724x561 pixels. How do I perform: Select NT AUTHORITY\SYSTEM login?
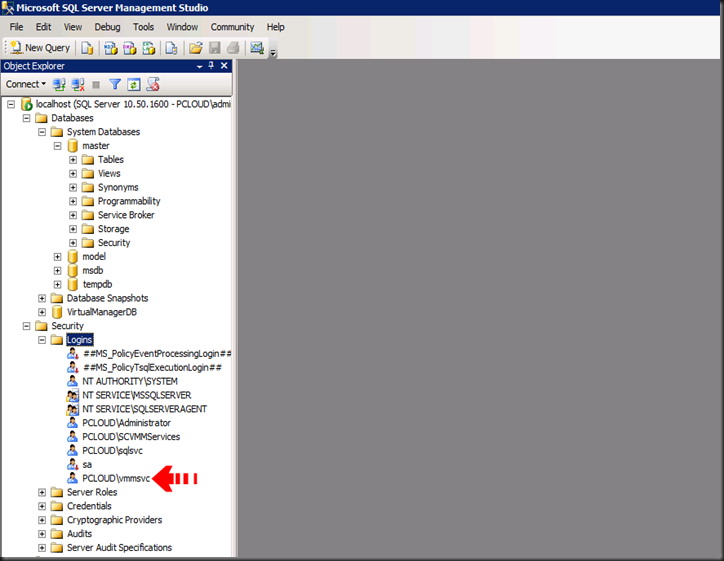pyautogui.click(x=130, y=381)
